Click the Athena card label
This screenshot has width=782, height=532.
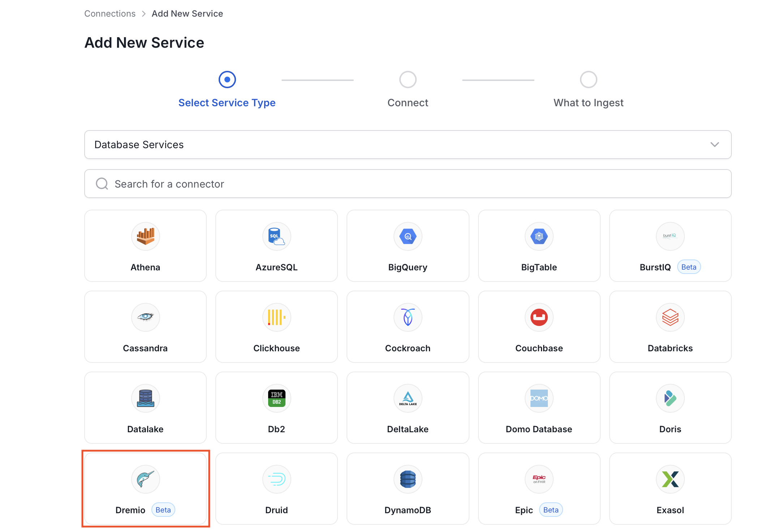[145, 267]
